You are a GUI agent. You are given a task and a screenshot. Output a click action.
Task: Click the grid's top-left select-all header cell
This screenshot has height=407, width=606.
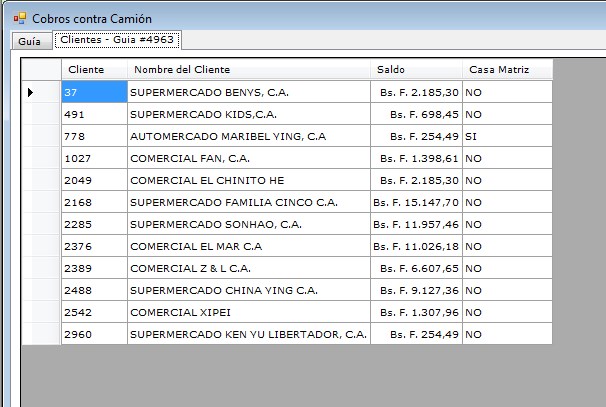click(x=41, y=70)
